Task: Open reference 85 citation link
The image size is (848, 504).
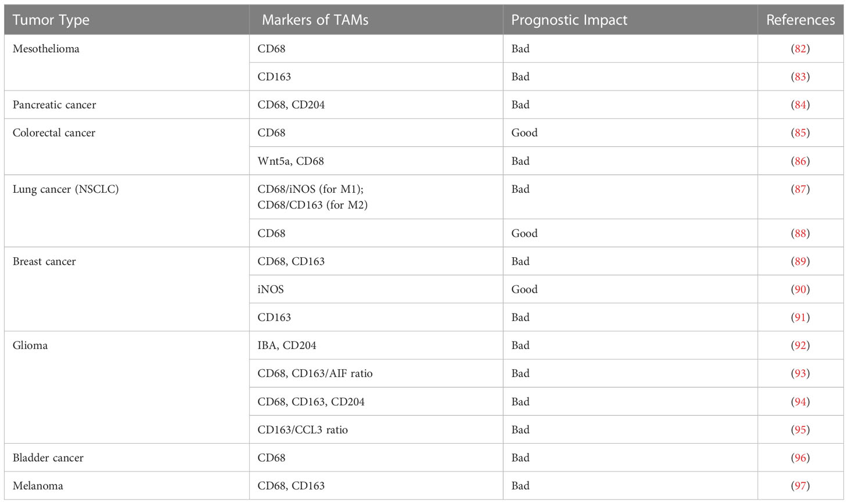Action: (x=800, y=133)
